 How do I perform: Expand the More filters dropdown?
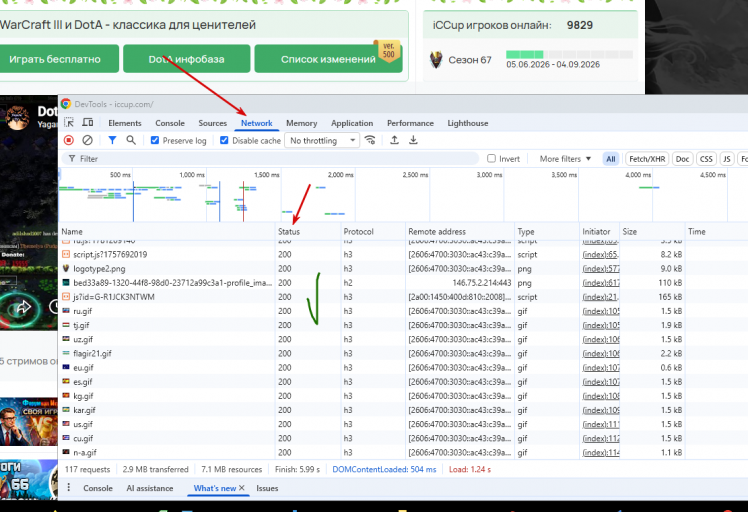[565, 158]
